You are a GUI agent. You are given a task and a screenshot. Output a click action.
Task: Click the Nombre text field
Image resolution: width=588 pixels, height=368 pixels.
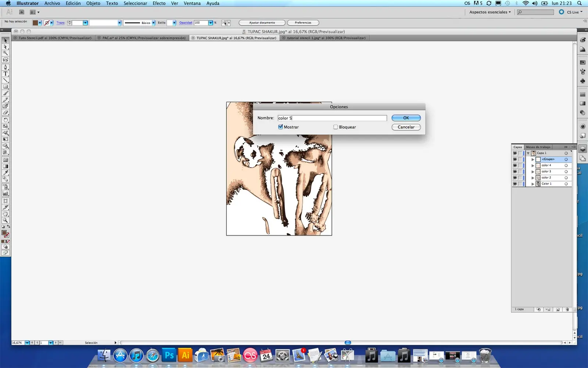click(x=332, y=118)
